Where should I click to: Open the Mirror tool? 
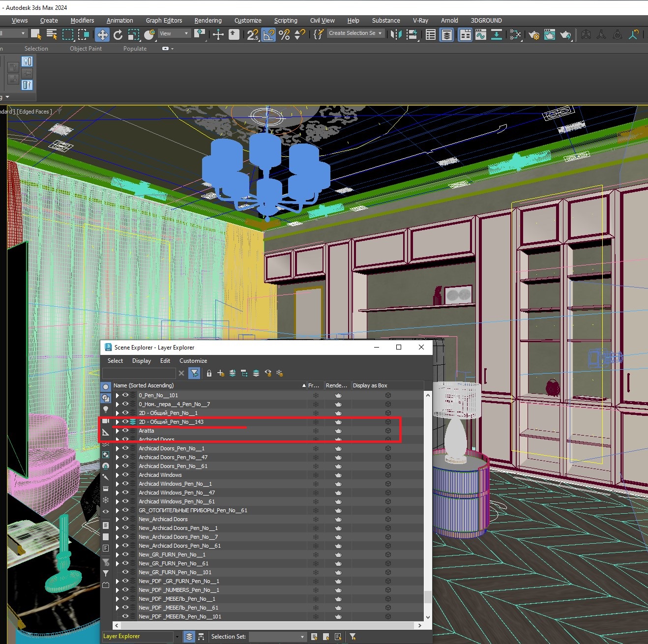tap(396, 34)
